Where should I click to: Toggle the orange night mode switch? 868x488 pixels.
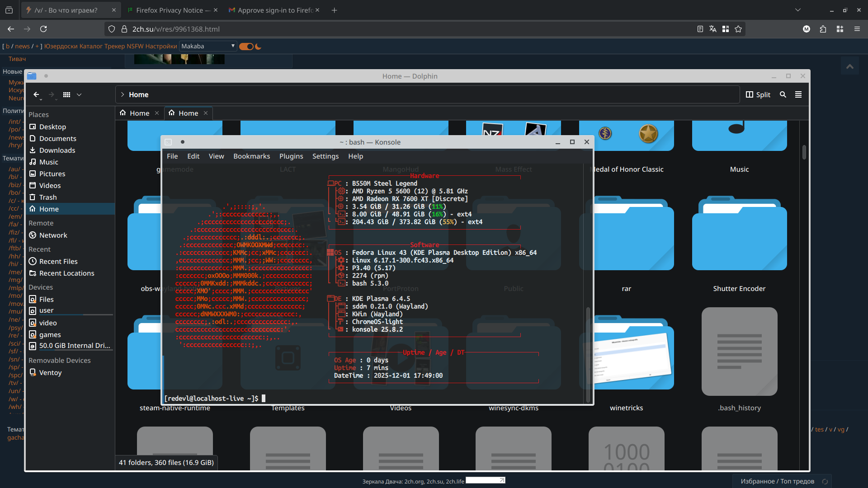pyautogui.click(x=246, y=46)
